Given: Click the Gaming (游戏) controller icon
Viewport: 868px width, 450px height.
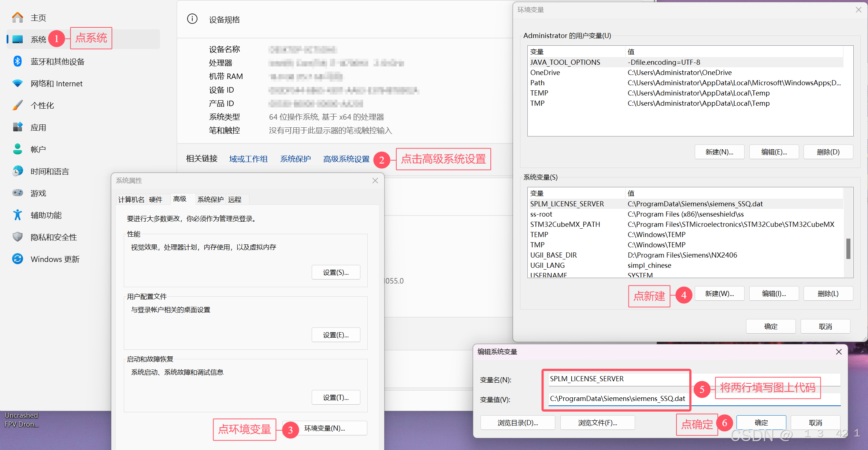Looking at the screenshot, I should [x=17, y=193].
